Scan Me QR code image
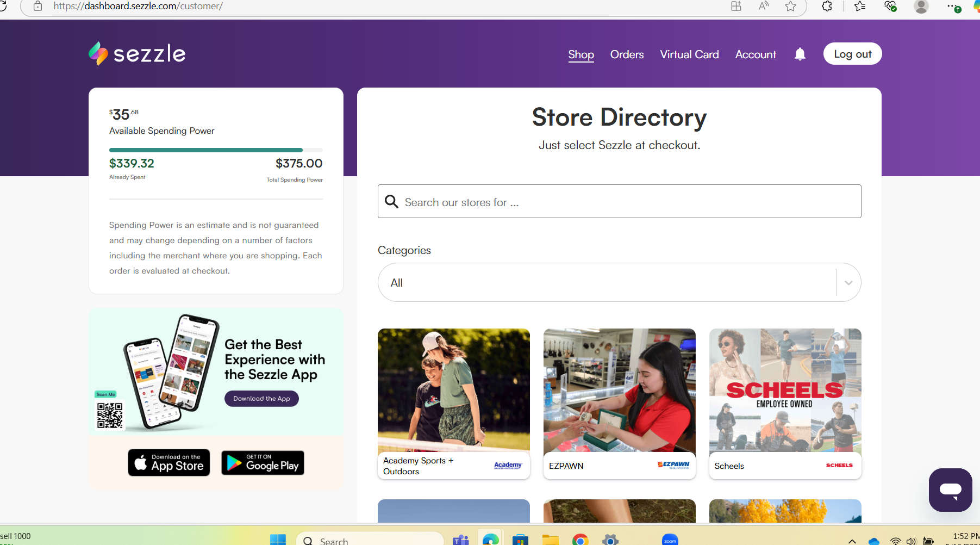This screenshot has height=545, width=980. pos(110,416)
